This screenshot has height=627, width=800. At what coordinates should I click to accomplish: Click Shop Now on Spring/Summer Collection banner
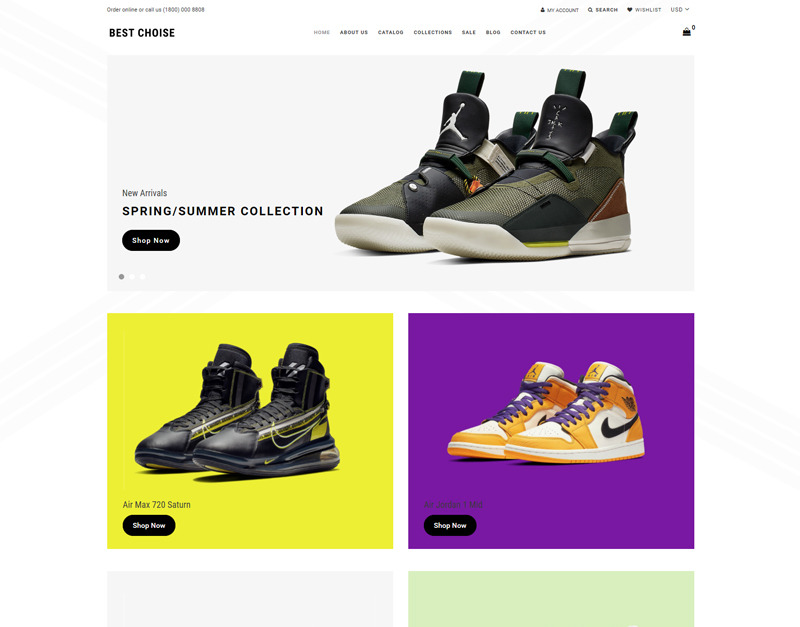151,240
